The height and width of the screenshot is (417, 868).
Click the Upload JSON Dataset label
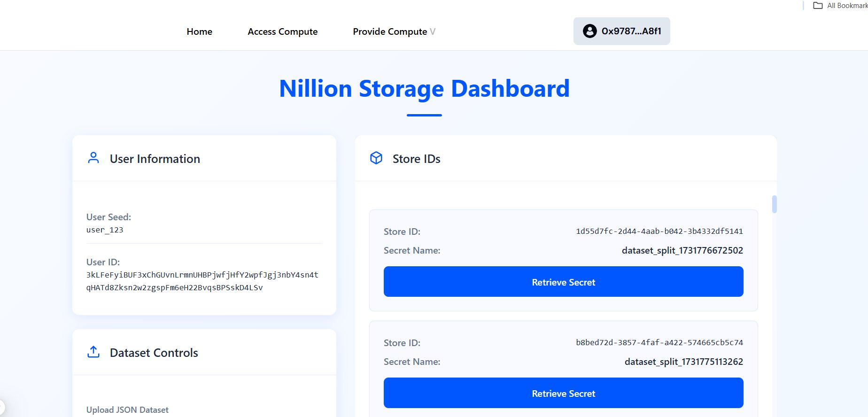pyautogui.click(x=127, y=409)
